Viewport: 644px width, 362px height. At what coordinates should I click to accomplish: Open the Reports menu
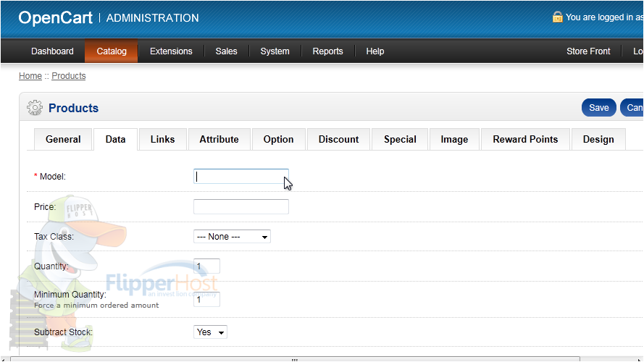327,51
